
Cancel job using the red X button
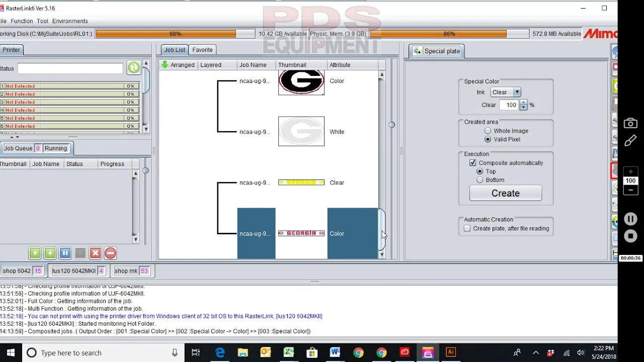(95, 253)
